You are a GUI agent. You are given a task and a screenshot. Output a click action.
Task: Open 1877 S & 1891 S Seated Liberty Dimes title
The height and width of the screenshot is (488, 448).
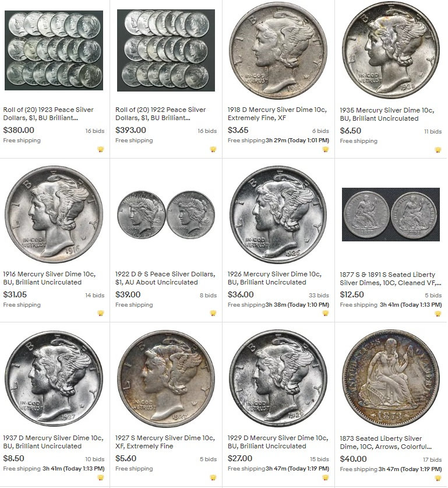390,279
